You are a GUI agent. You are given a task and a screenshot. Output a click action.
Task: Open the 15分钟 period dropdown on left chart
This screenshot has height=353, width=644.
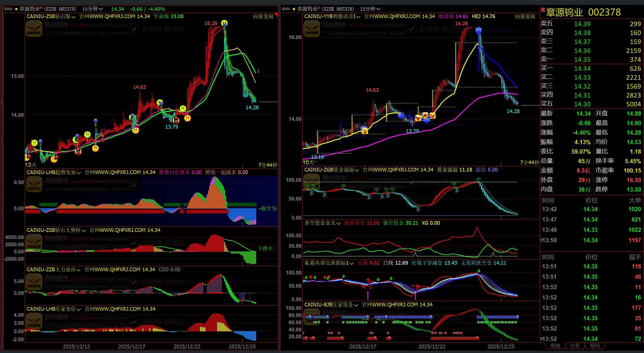pyautogui.click(x=92, y=9)
